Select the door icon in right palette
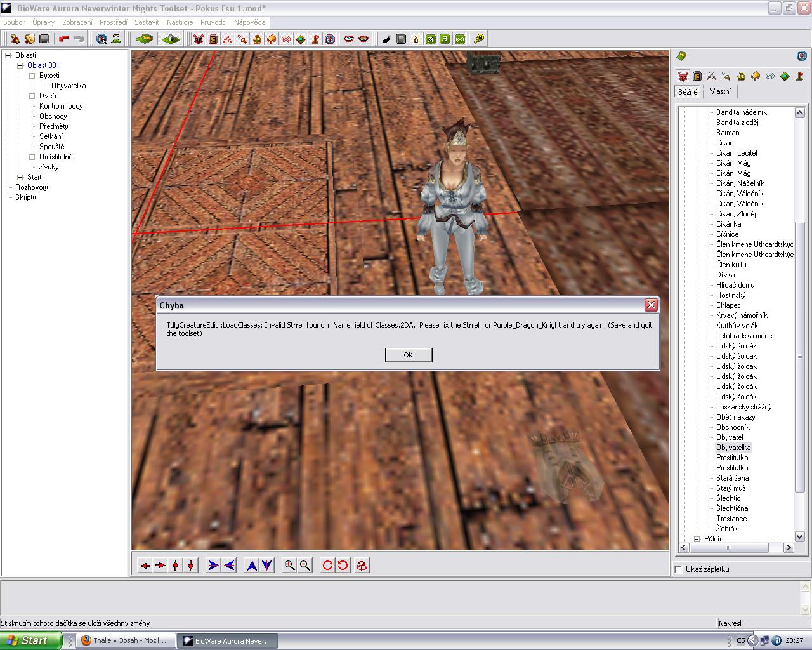Screen dimensions: 812x650 click(697, 76)
